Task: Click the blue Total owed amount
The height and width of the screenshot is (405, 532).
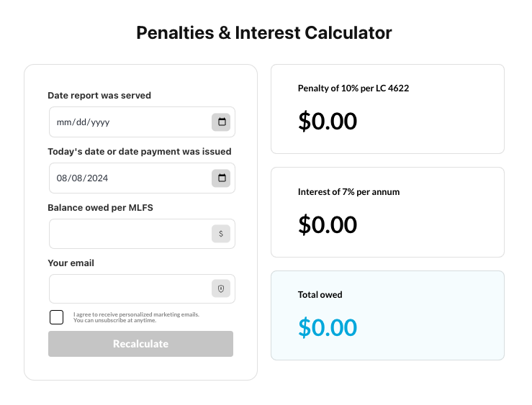Action: click(x=328, y=328)
